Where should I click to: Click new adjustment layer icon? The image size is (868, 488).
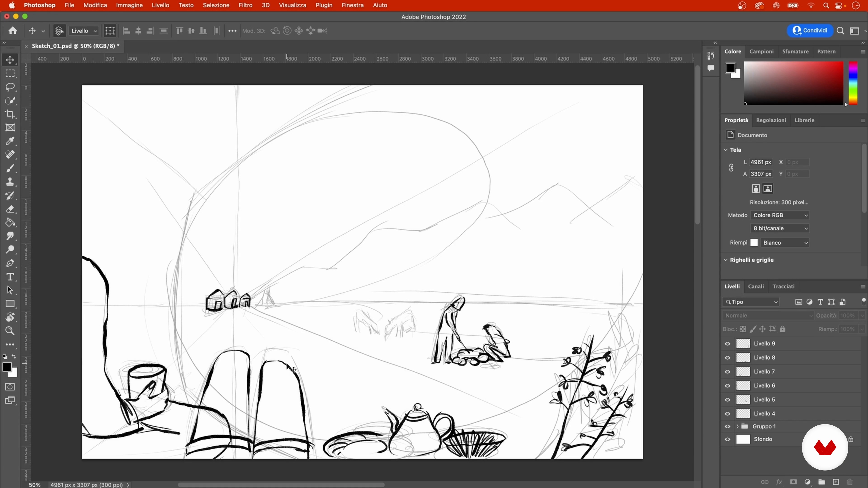pyautogui.click(x=807, y=482)
